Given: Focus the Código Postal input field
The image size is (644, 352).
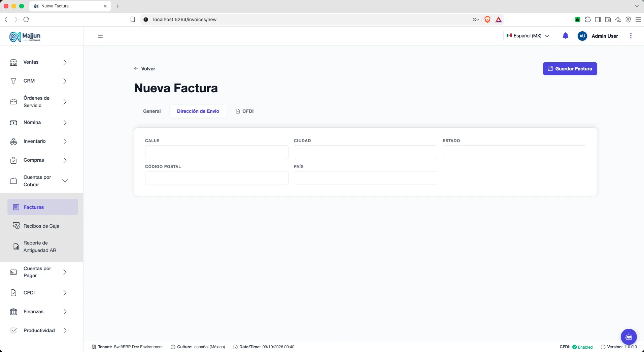Looking at the screenshot, I should (216, 178).
